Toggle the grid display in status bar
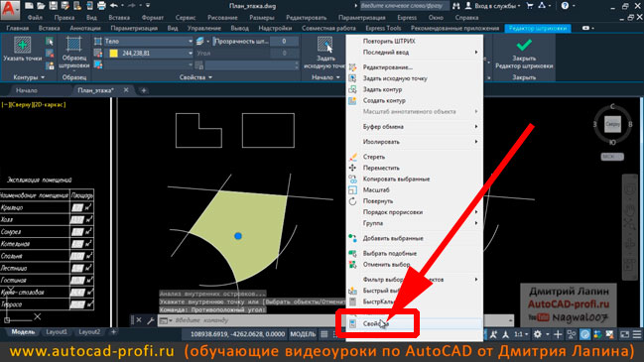The width and height of the screenshot is (644, 362). point(324,334)
